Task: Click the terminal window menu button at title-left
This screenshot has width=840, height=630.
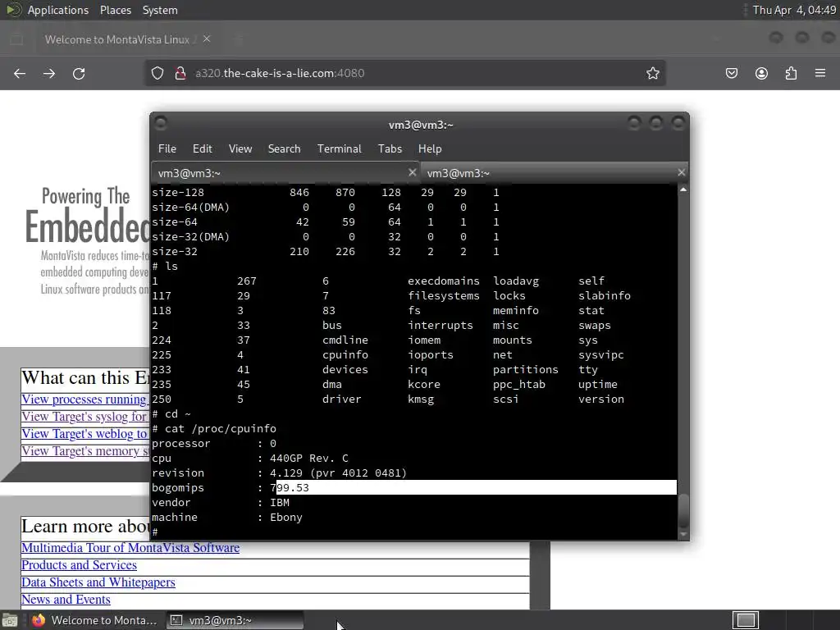Action: (160, 123)
